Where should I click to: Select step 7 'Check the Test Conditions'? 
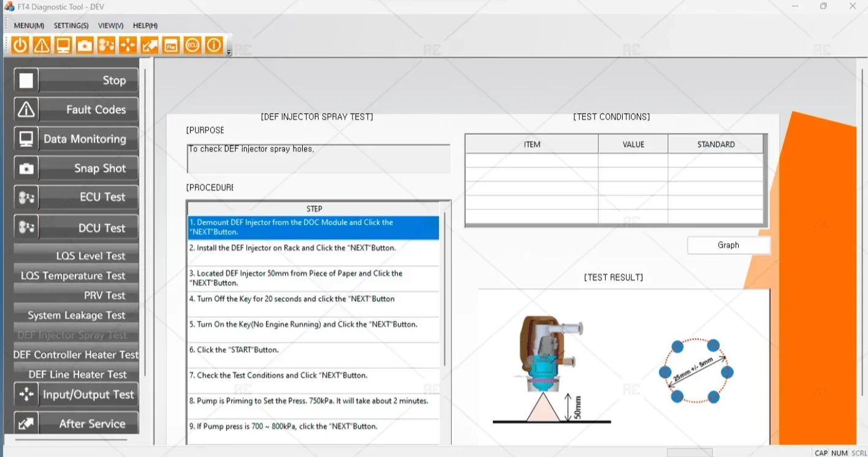(x=313, y=380)
